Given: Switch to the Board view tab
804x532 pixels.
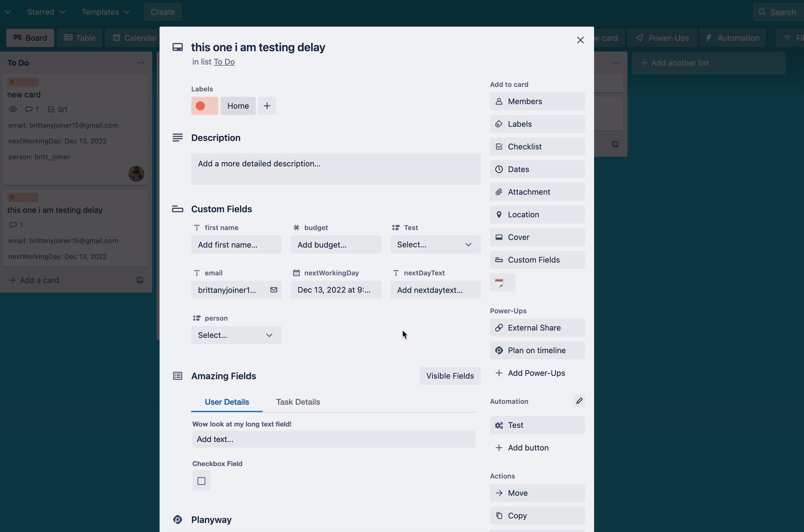Looking at the screenshot, I should 30,38.
